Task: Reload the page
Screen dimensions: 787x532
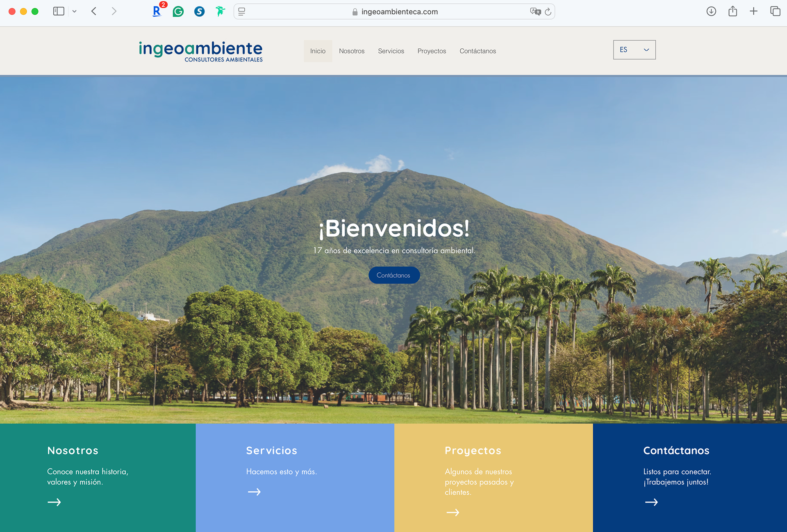Action: click(x=548, y=11)
